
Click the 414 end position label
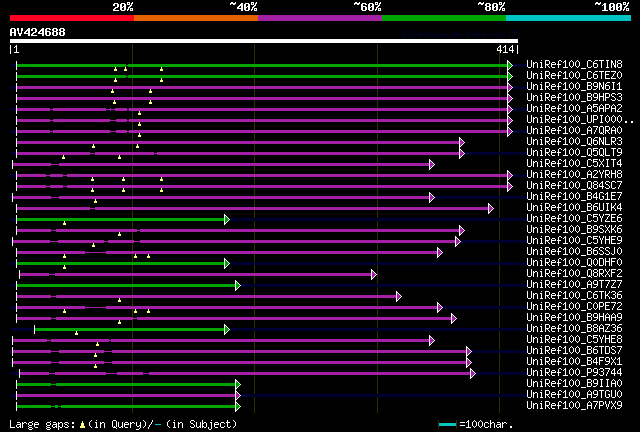505,49
